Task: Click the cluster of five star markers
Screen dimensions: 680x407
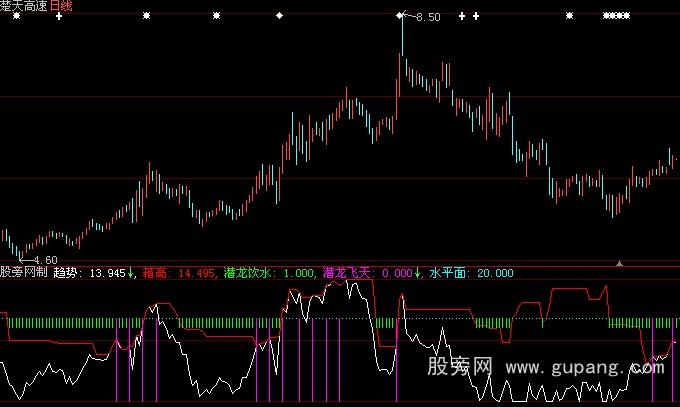Action: tap(616, 16)
